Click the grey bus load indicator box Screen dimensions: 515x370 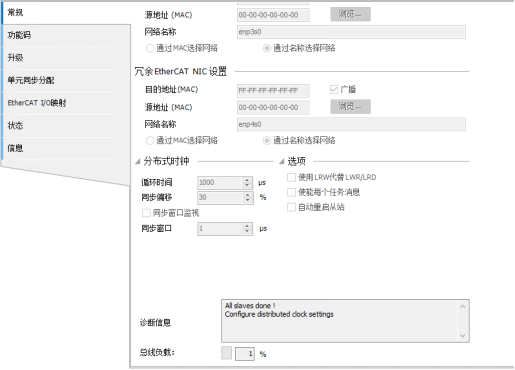(x=226, y=353)
